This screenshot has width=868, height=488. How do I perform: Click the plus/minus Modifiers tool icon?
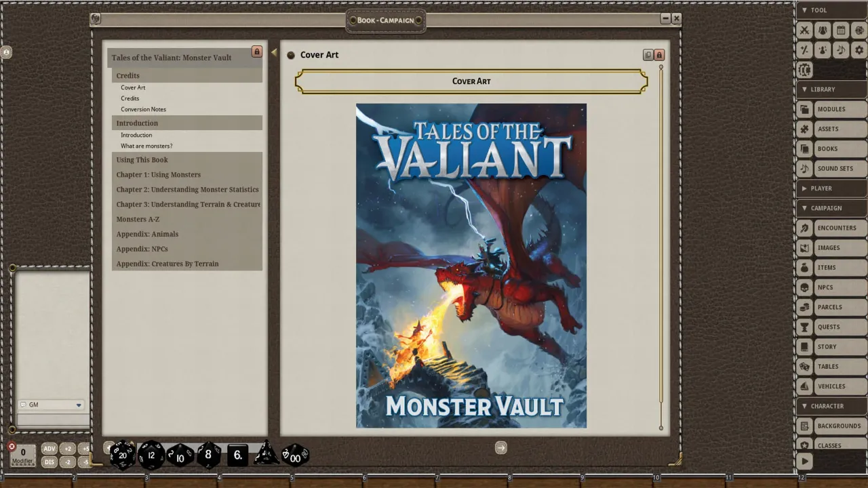(804, 49)
